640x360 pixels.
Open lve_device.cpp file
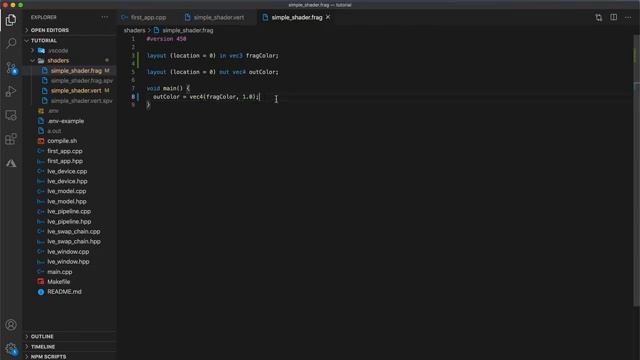click(x=70, y=171)
